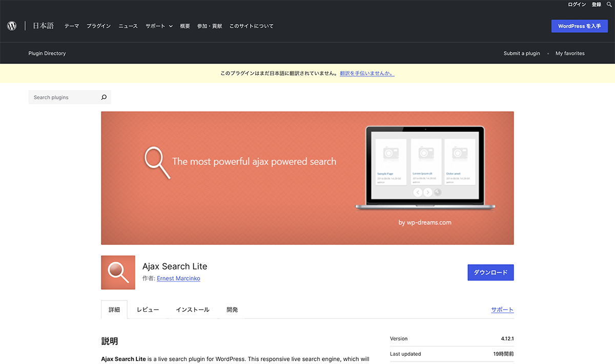The width and height of the screenshot is (615, 364).
Task: Open the My favorites link
Action: (x=570, y=53)
